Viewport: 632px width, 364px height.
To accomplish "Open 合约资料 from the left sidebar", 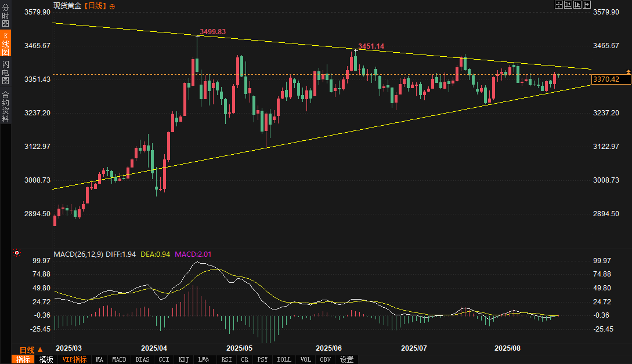I will tap(5, 107).
